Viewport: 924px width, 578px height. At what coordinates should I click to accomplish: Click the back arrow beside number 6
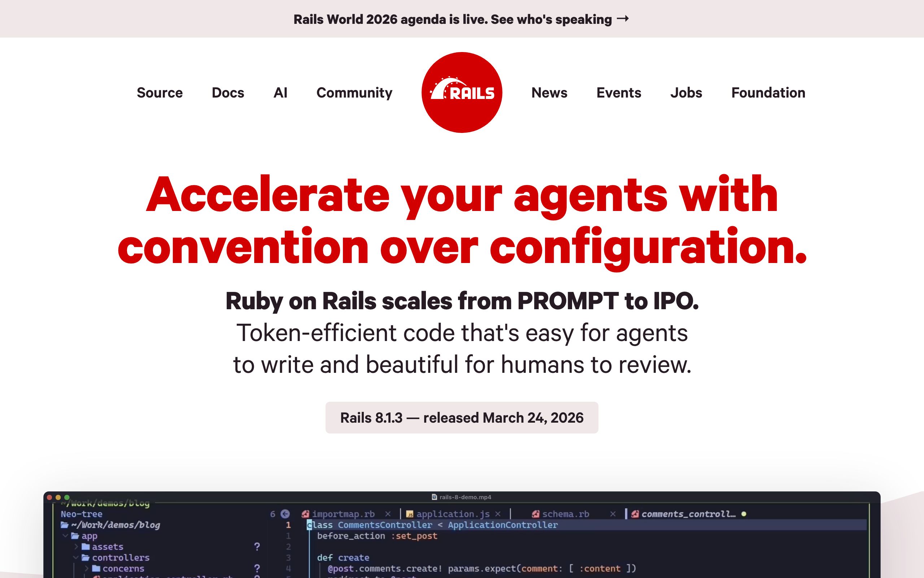click(x=285, y=514)
